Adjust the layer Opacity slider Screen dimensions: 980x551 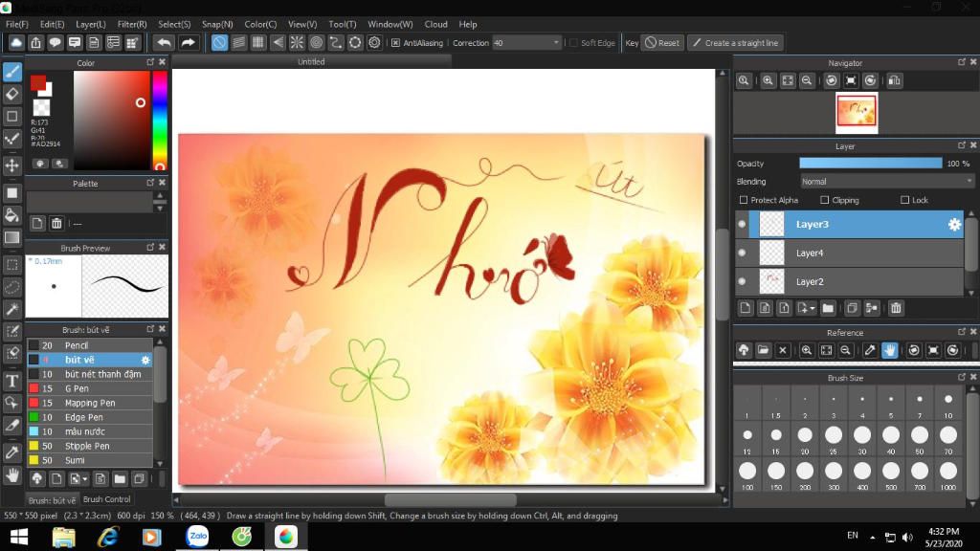(871, 163)
